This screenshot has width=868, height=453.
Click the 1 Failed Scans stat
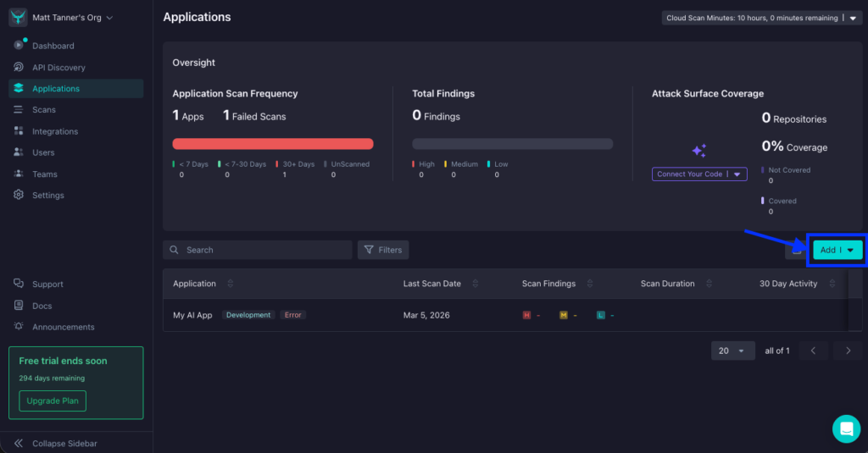tap(254, 116)
